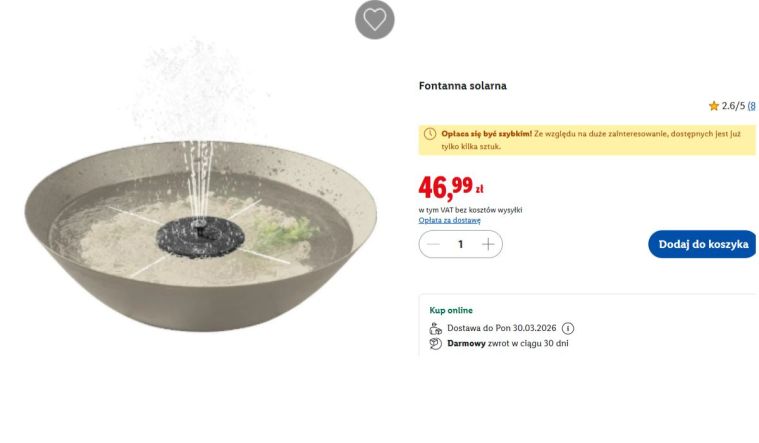
Task: Open the reviews count link
Action: [x=752, y=106]
